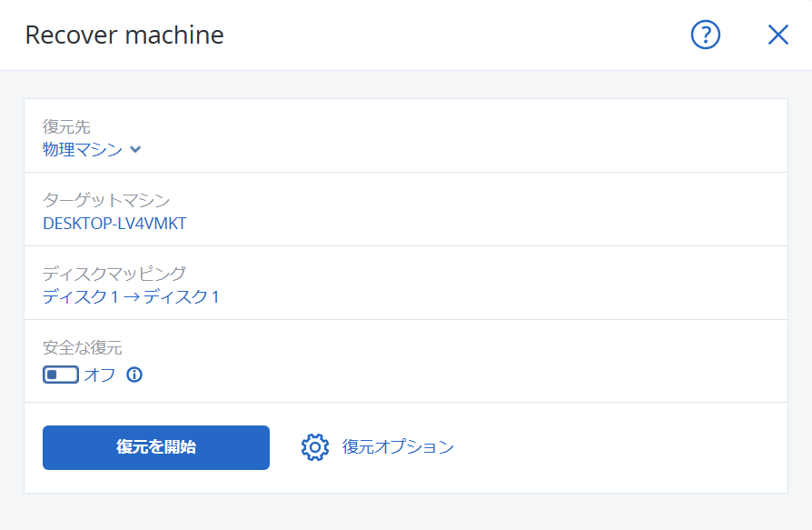Open help with the question mark icon

point(706,35)
